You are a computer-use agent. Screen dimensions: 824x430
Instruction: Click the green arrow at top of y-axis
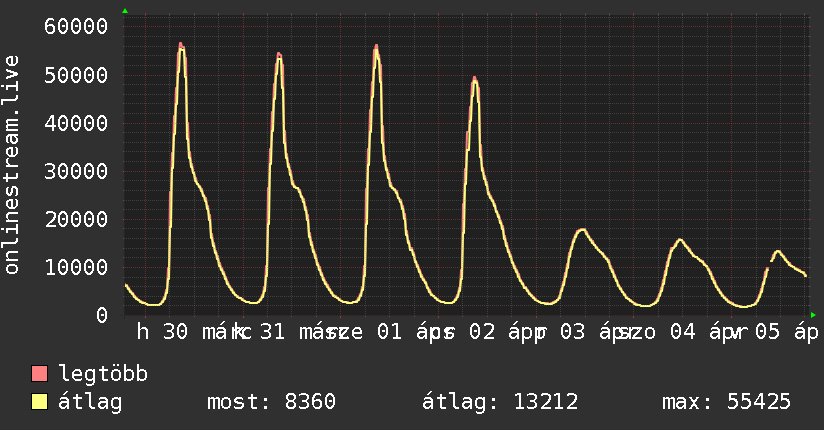(125, 11)
